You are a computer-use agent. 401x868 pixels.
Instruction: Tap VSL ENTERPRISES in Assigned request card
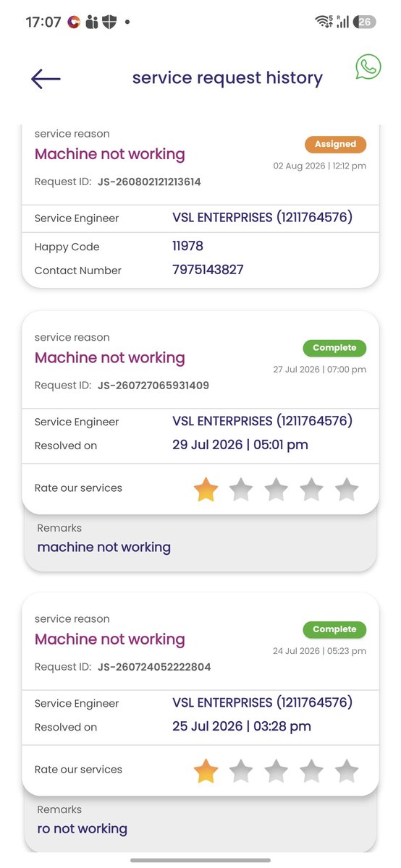click(262, 217)
